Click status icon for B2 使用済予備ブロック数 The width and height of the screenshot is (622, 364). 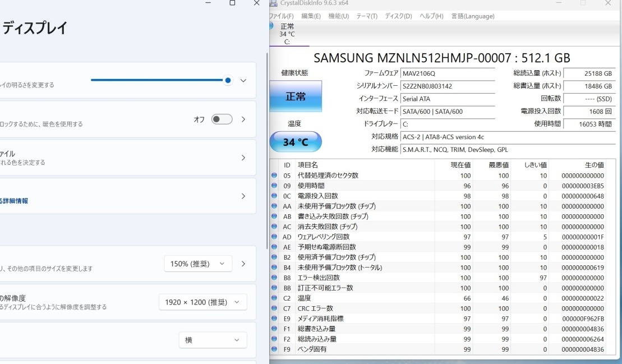click(274, 257)
